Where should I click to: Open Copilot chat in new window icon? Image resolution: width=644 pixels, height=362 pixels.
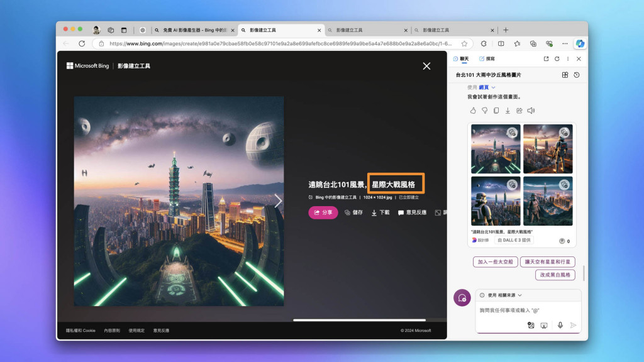click(546, 58)
